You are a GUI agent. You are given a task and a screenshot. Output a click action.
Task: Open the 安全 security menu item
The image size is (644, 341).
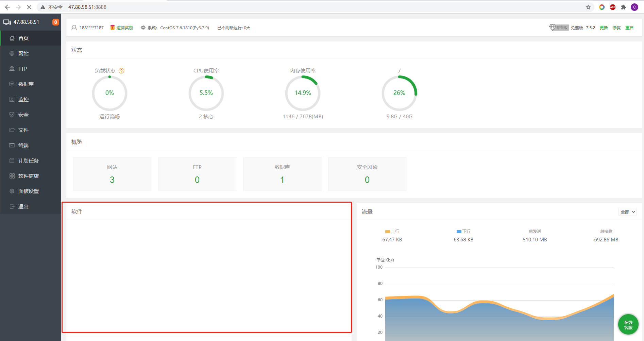(31, 115)
